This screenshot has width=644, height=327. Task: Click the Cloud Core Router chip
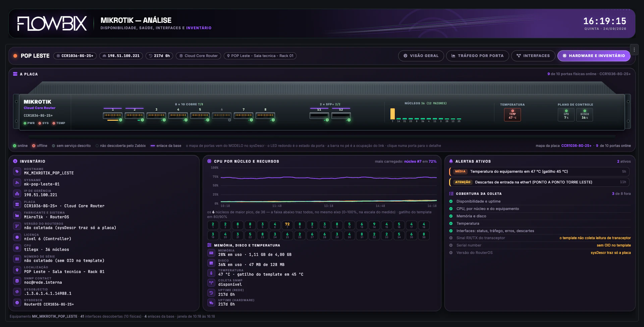point(198,56)
